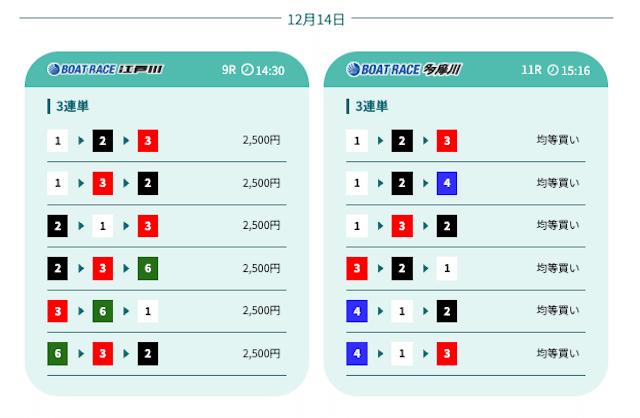The width and height of the screenshot is (640, 418).
Task: Click the white 1 box ending the 3-6-1 row
Action: coord(148,311)
